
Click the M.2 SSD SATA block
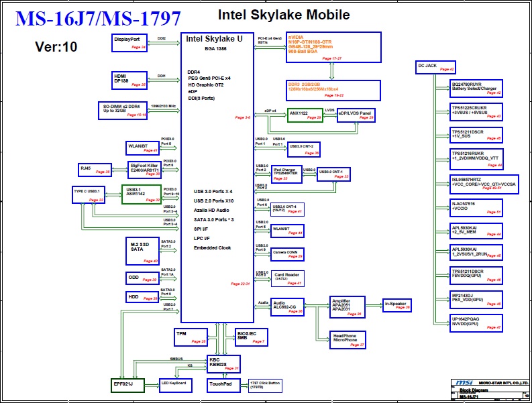click(142, 251)
